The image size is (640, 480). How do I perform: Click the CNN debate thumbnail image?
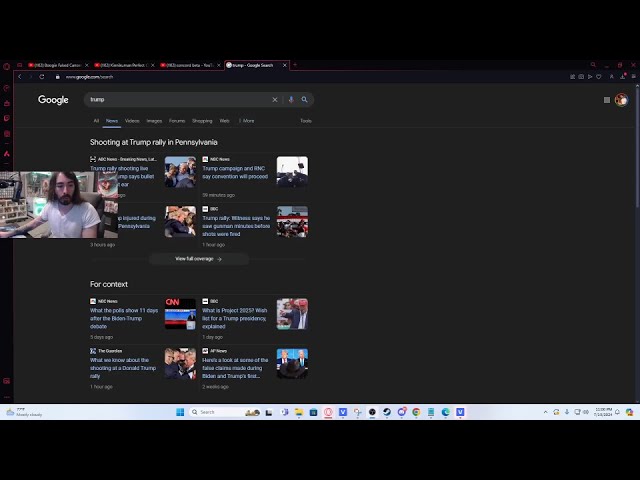(180, 314)
